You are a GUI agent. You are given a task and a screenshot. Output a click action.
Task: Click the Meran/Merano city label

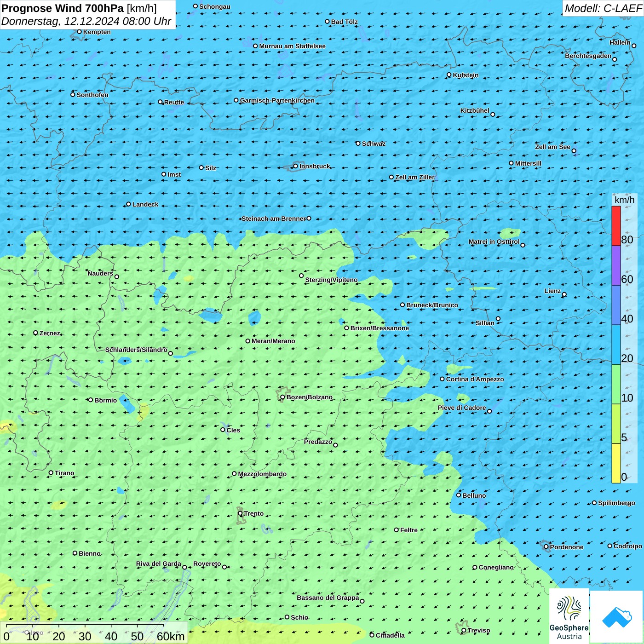coord(273,341)
